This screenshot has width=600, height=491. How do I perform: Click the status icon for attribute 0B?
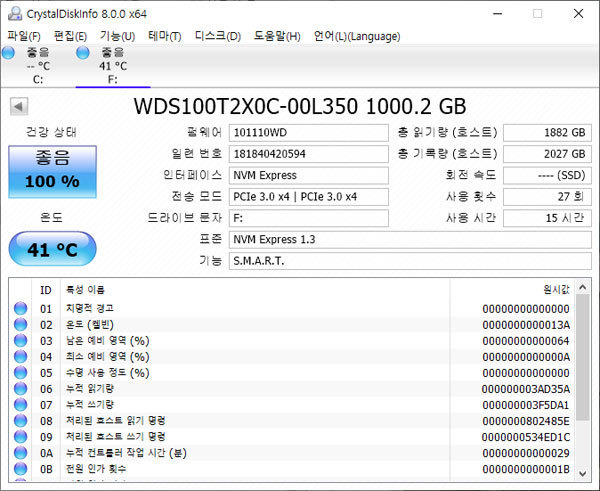coord(21,469)
